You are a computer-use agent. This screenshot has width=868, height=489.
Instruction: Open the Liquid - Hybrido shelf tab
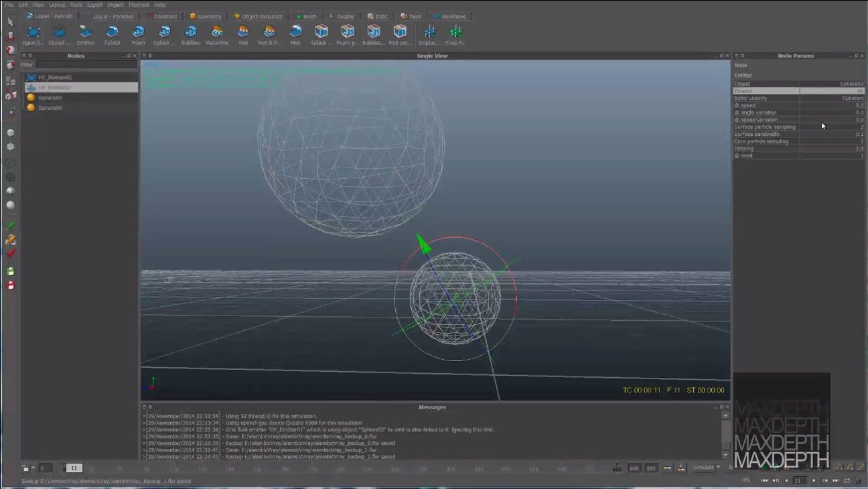point(49,16)
